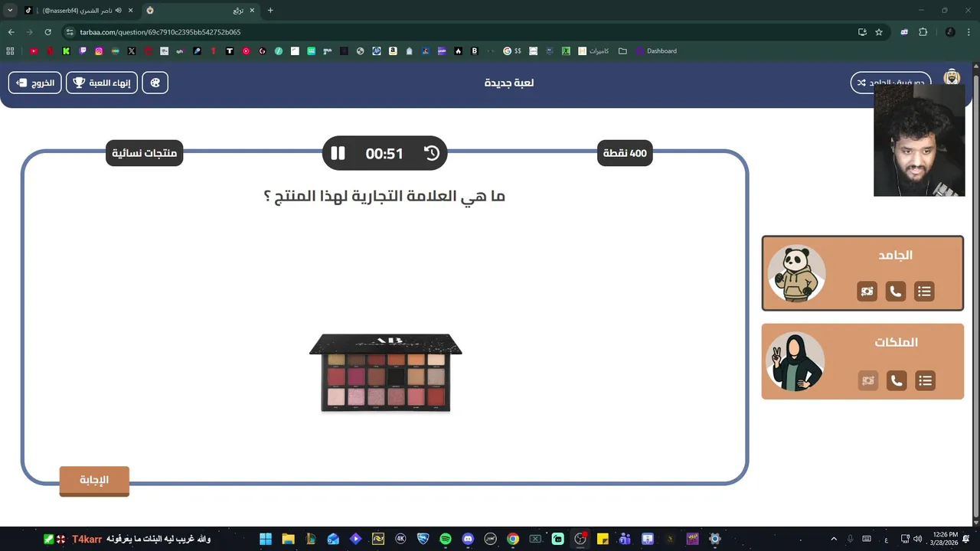Open the Kick bookmark

tap(67, 51)
